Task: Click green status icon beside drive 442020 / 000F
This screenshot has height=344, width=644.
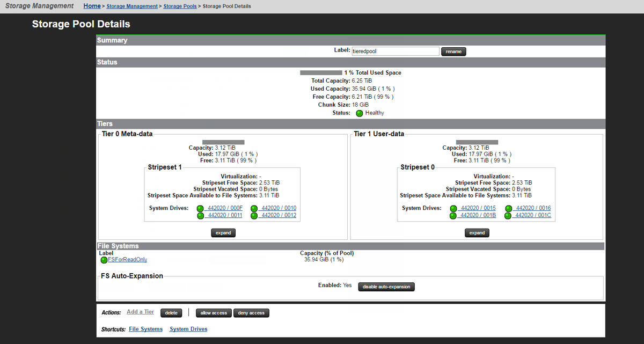Action: point(201,209)
